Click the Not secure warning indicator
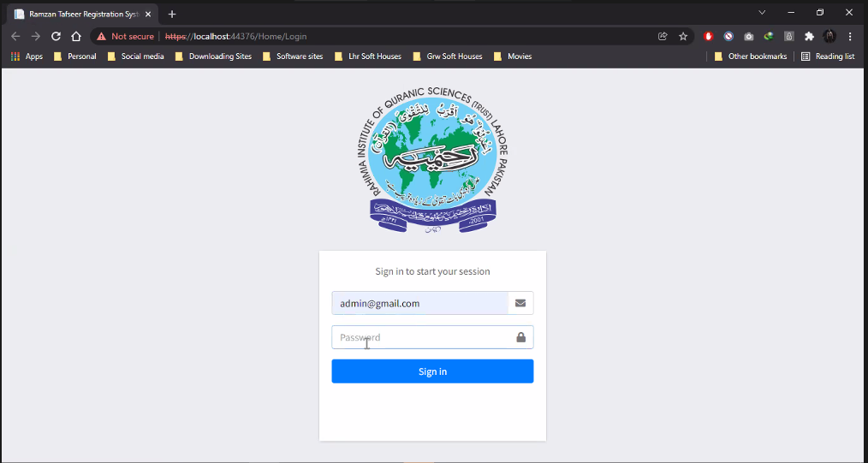Image resolution: width=868 pixels, height=463 pixels. click(x=125, y=37)
